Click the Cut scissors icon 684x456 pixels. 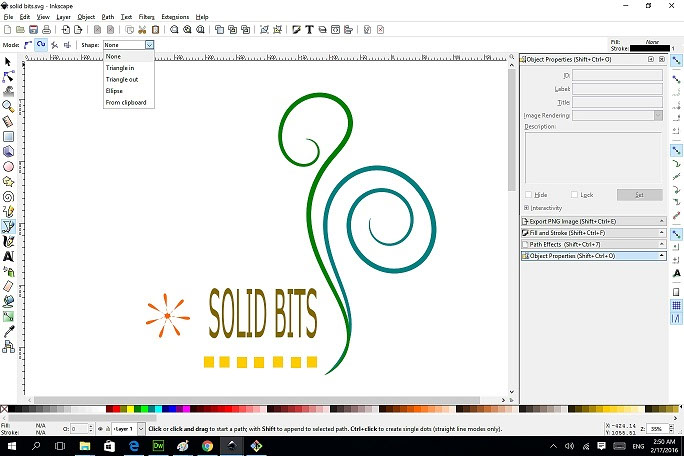pyautogui.click(x=142, y=30)
